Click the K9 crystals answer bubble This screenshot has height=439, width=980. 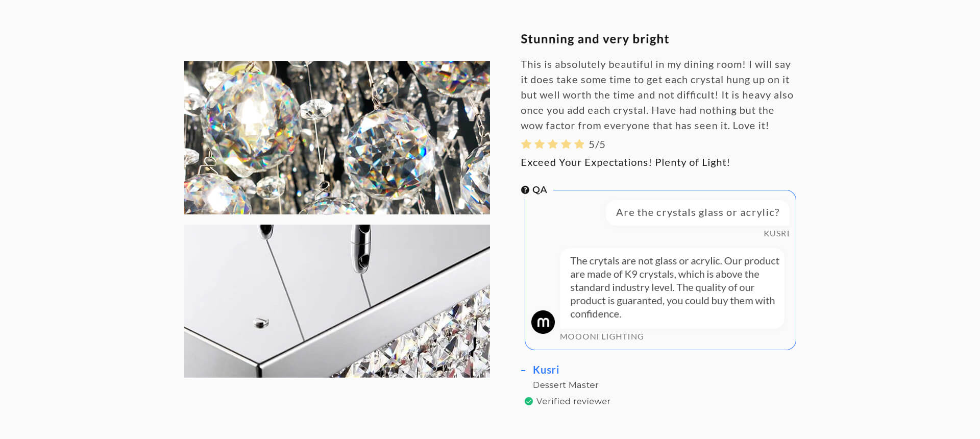(672, 287)
